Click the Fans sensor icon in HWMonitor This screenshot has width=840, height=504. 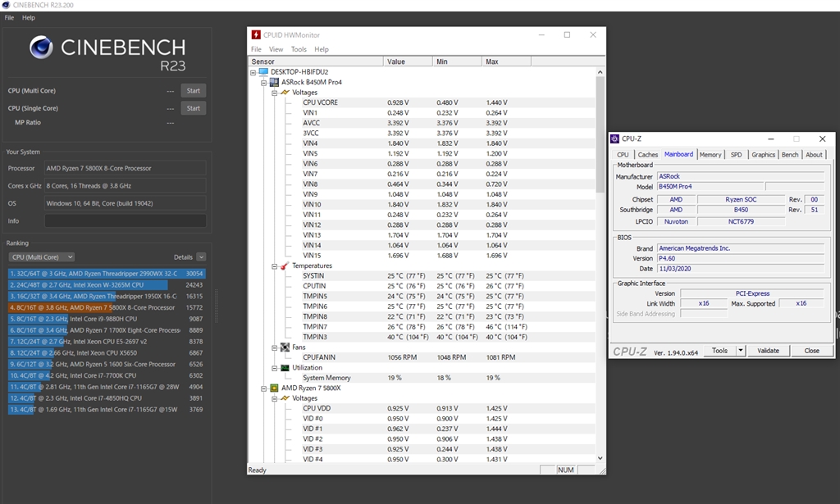click(284, 347)
